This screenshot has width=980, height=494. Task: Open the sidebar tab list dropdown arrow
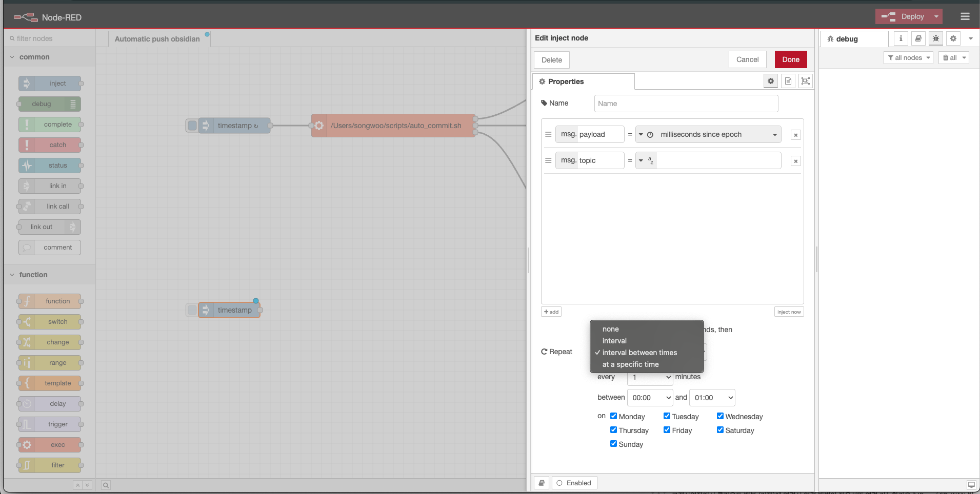coord(970,38)
